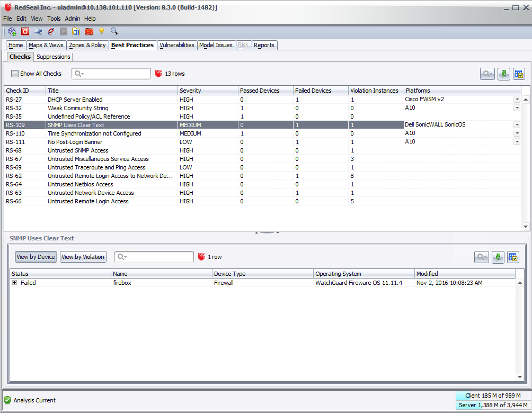Enable the Show All Checks checkbox

coord(15,74)
